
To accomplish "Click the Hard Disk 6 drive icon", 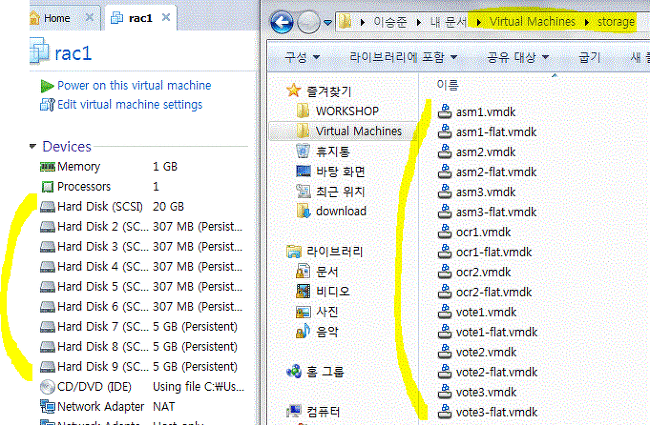I will click(47, 307).
